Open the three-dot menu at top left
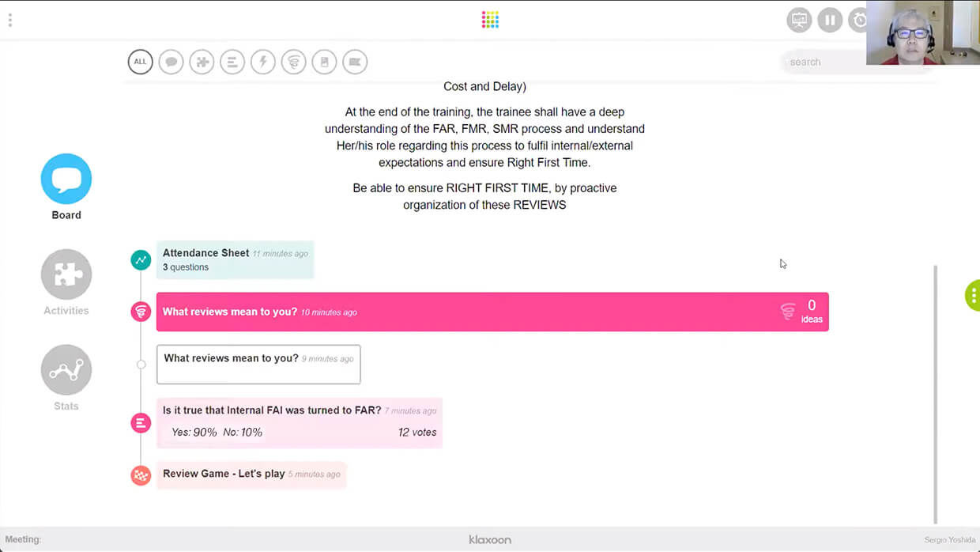The image size is (980, 552). (9, 20)
